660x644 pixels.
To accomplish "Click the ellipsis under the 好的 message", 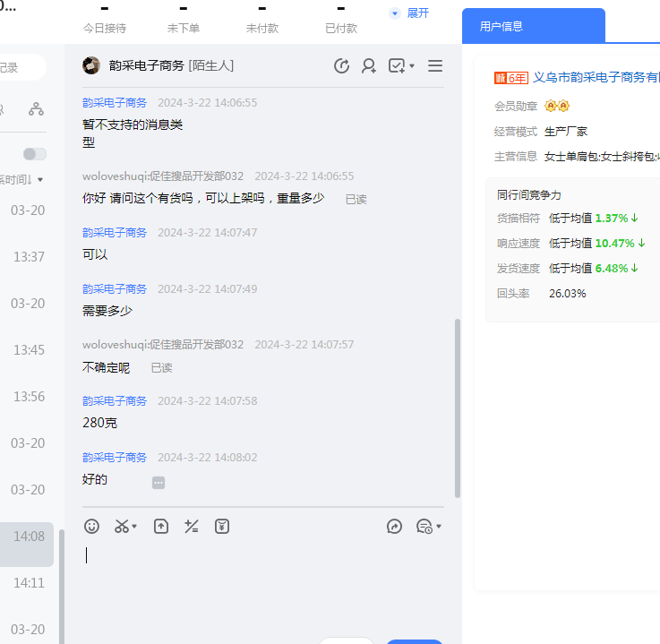I will point(159,483).
